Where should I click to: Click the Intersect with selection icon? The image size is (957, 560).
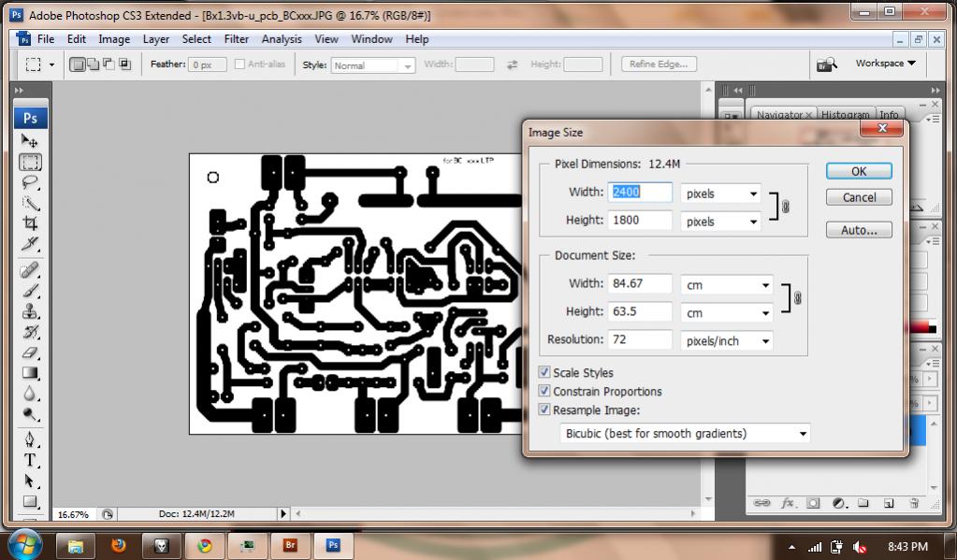124,64
